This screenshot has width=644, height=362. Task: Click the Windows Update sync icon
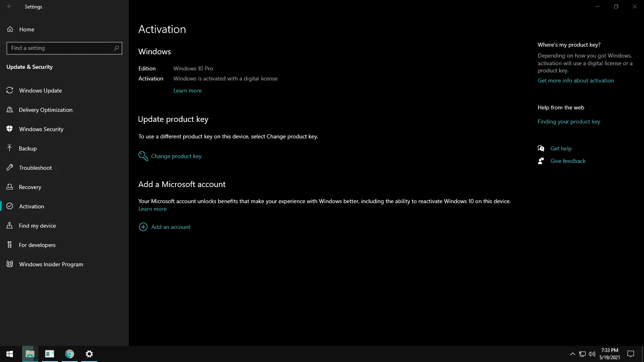click(10, 90)
